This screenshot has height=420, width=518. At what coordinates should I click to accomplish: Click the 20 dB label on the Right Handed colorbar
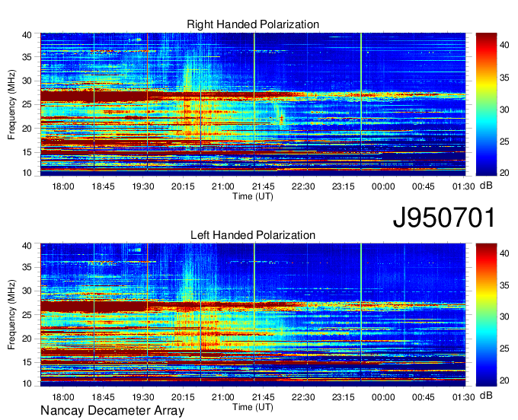[504, 173]
